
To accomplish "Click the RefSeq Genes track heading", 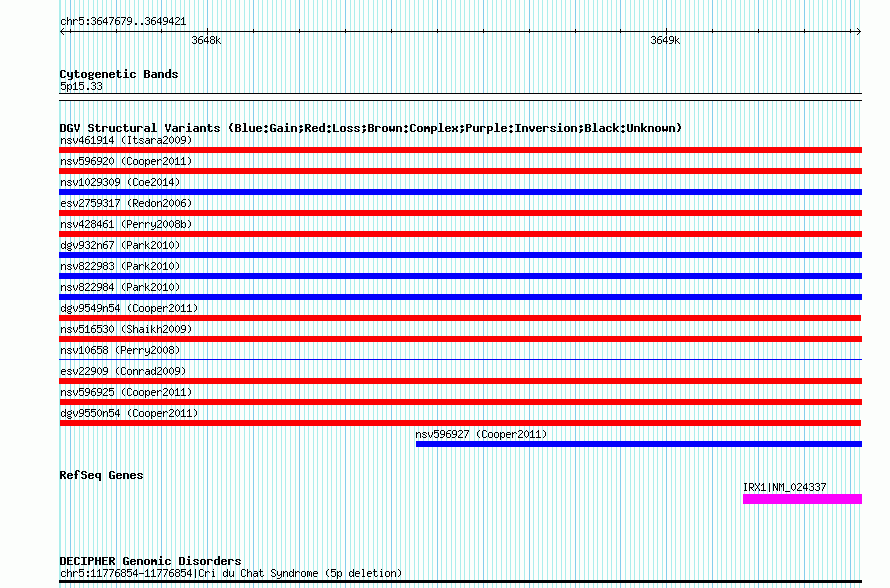I will pos(101,475).
